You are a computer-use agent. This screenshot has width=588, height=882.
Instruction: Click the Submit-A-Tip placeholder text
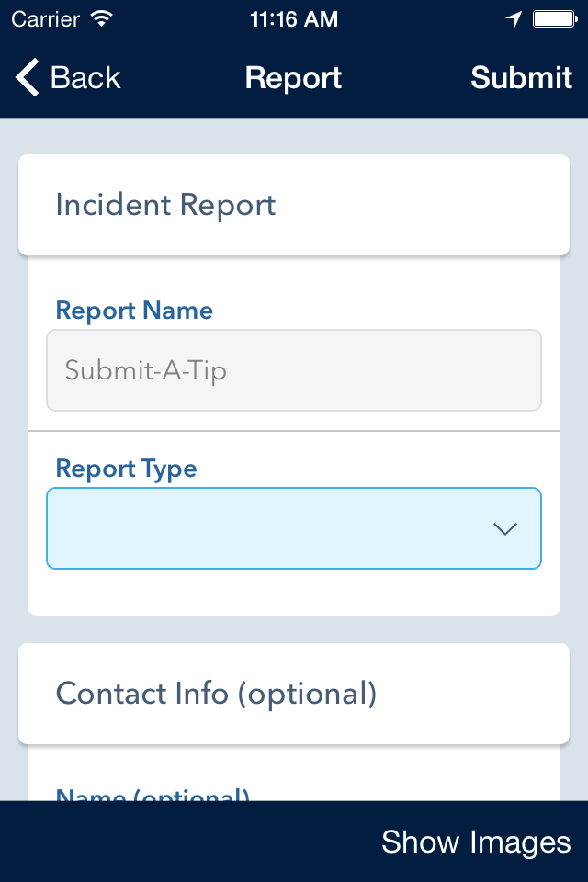tap(146, 370)
